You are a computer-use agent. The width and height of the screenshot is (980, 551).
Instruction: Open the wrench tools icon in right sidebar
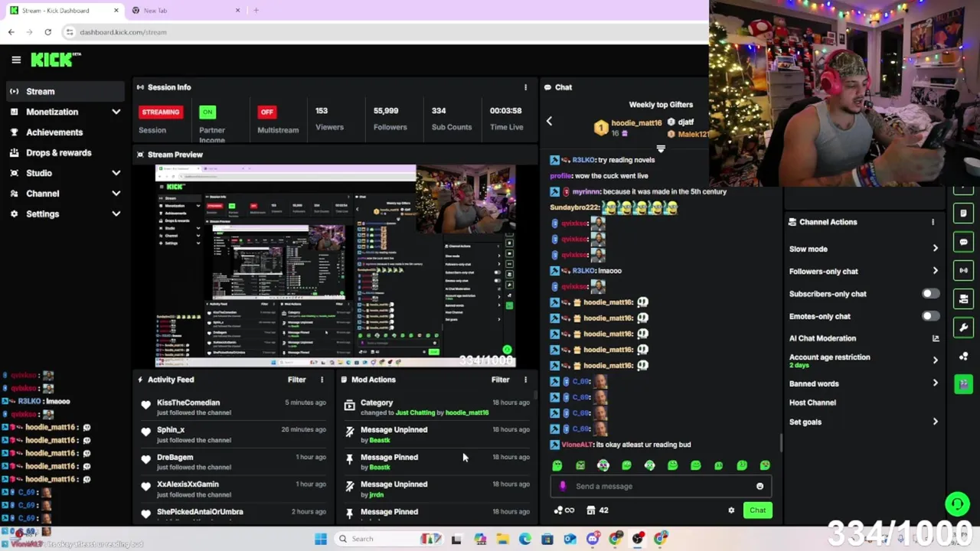pos(964,328)
